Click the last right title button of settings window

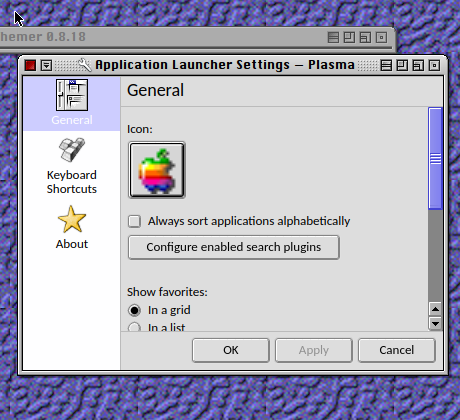pos(434,65)
